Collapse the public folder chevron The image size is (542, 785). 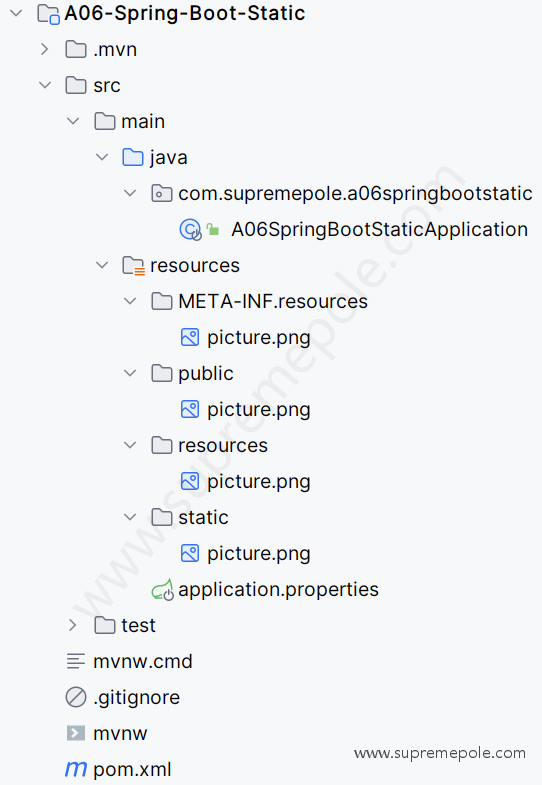130,373
